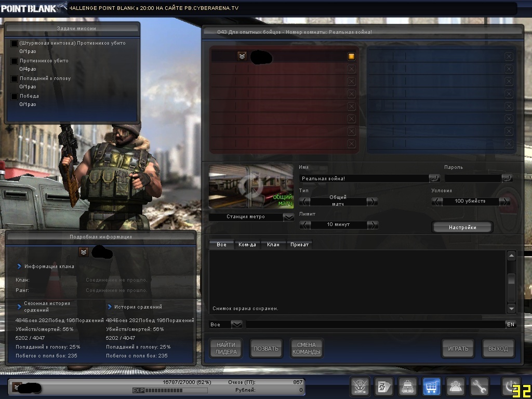Click the EXP progress bar

coord(169,391)
